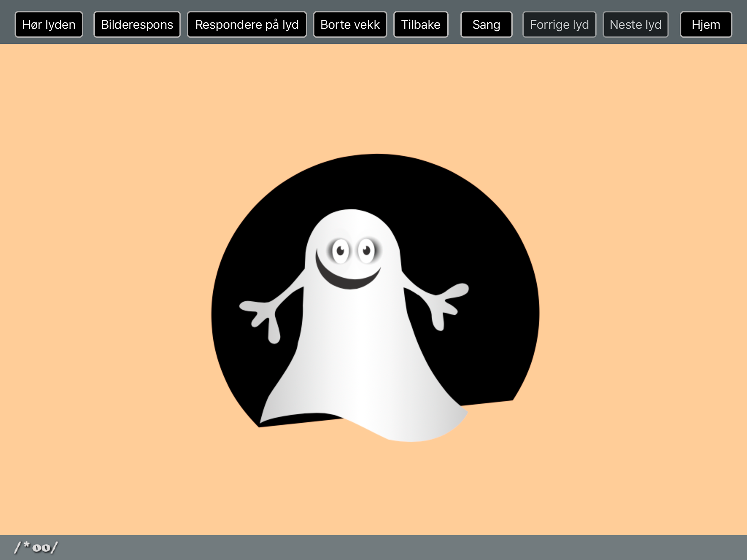The height and width of the screenshot is (560, 747).
Task: Open Bilderespons mode
Action: coord(137,25)
